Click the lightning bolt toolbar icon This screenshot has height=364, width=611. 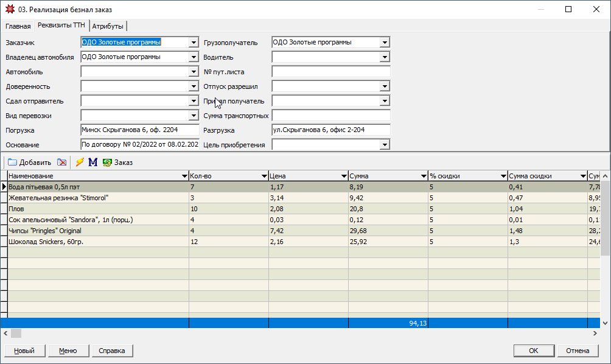[80, 163]
